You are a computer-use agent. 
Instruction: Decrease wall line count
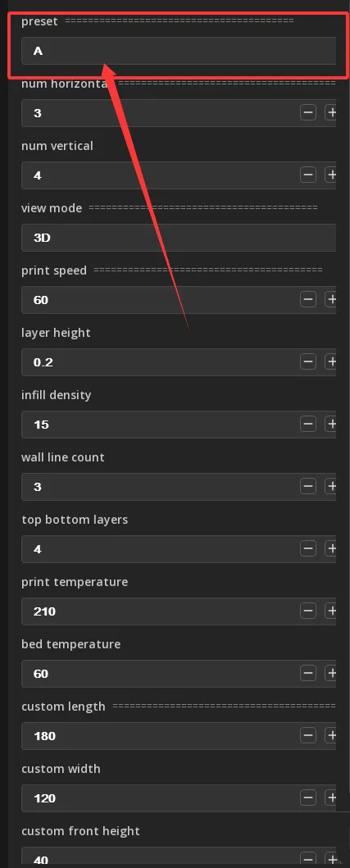click(308, 487)
